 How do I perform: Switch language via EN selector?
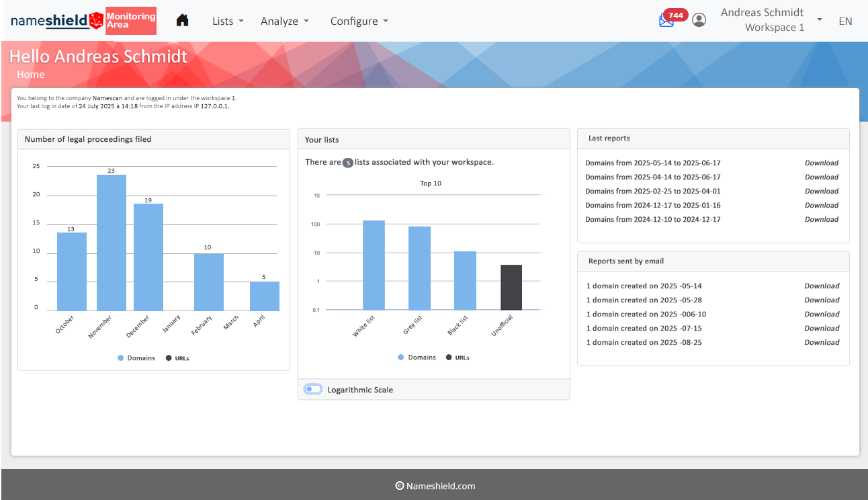(845, 21)
